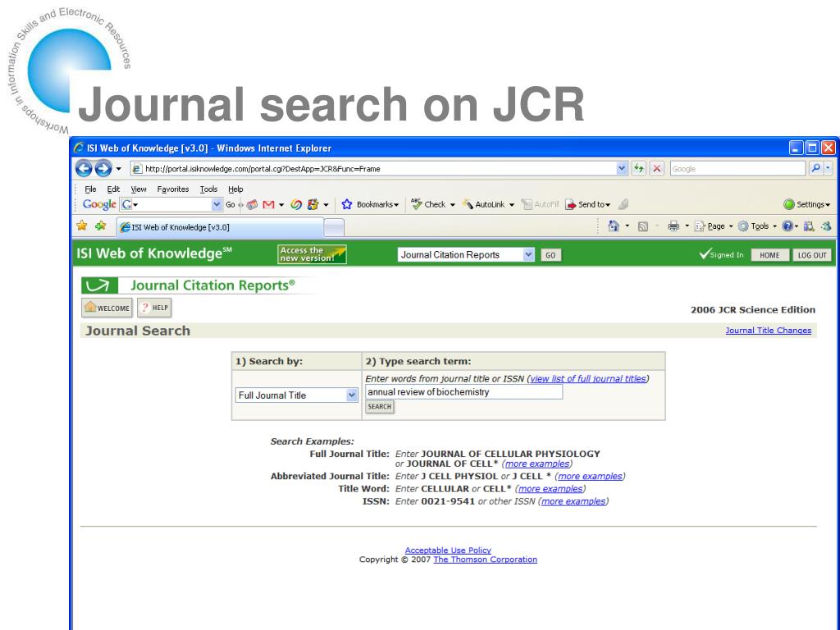Image resolution: width=840 pixels, height=630 pixels.
Task: Click the HOME button in the green bar
Action: click(769, 255)
